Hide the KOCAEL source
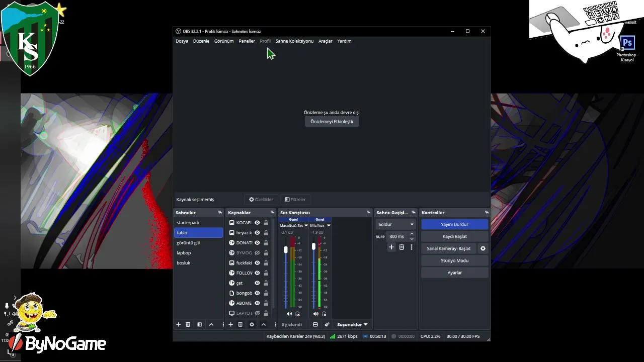644x362 pixels. coord(257,223)
